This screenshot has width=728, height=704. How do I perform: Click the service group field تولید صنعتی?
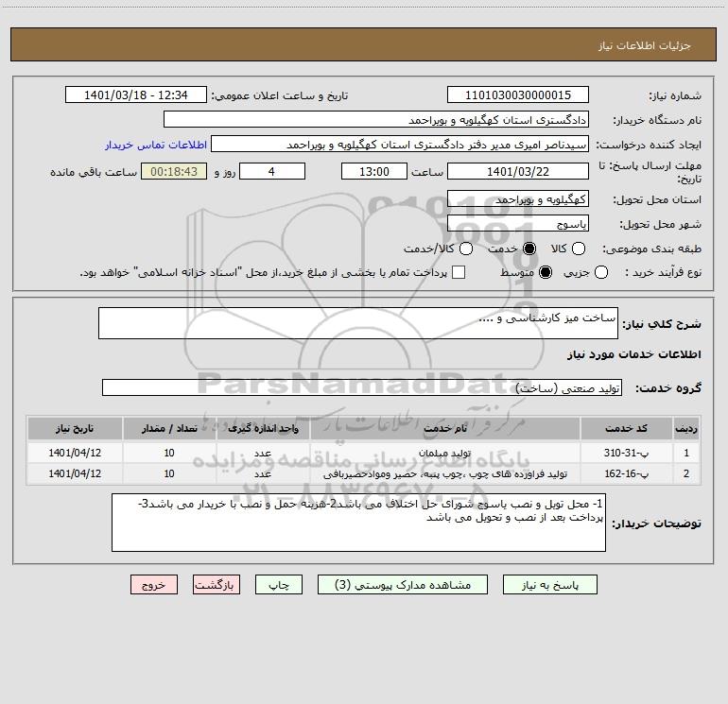[x=362, y=388]
